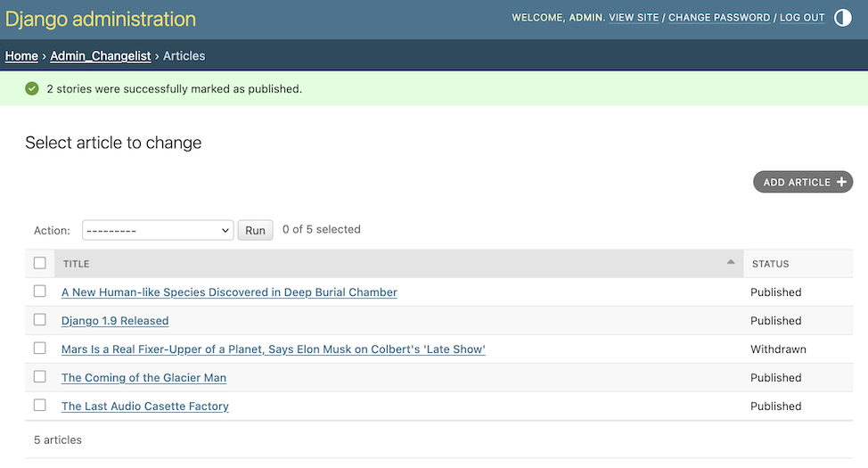Open the New Human-like Species article
The height and width of the screenshot is (468, 868).
229,292
